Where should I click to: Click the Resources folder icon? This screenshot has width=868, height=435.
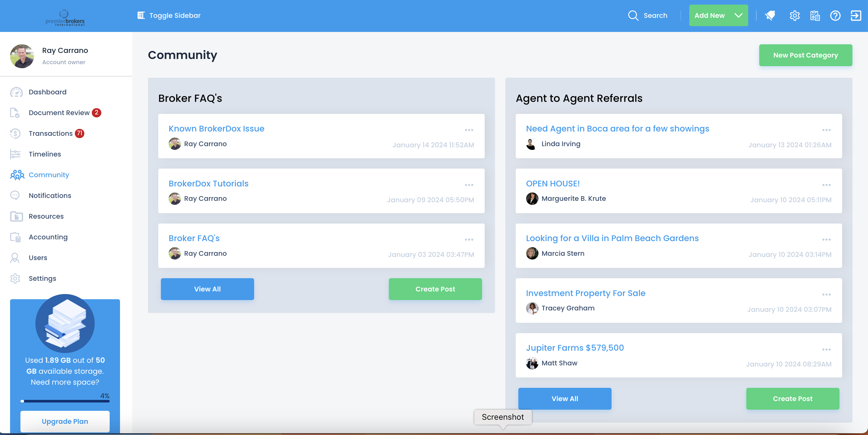coord(16,216)
